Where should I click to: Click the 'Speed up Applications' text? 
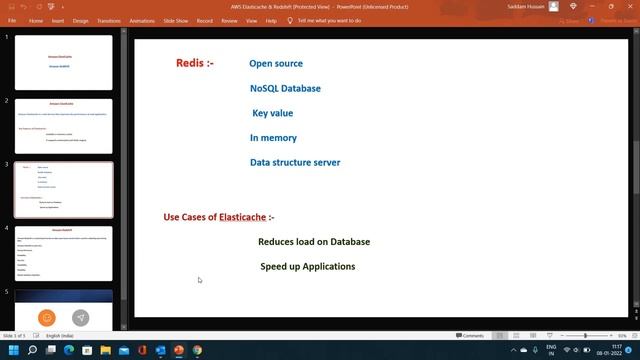click(x=308, y=267)
